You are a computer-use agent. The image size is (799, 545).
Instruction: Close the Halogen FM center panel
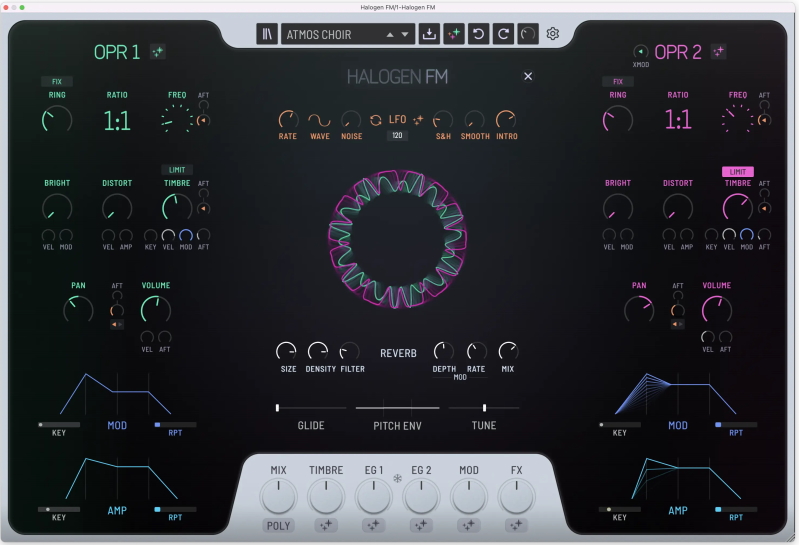click(x=528, y=76)
